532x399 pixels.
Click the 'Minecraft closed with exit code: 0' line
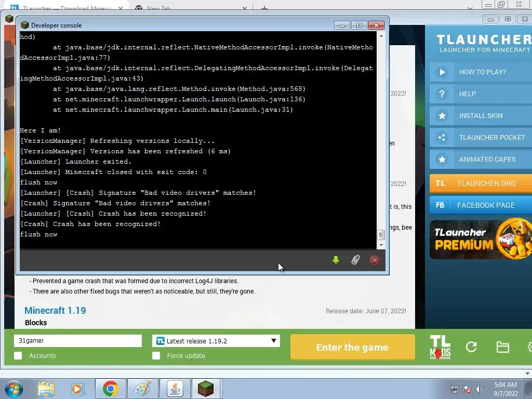[x=136, y=172]
